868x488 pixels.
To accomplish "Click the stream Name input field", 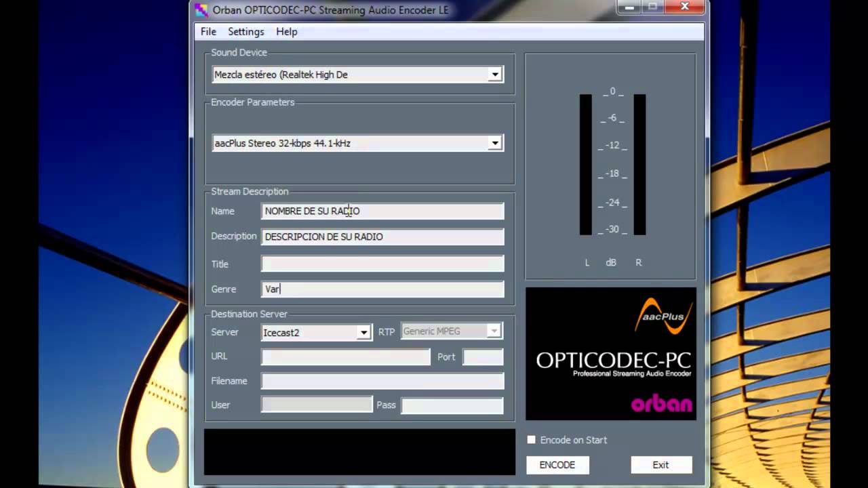I will [382, 211].
